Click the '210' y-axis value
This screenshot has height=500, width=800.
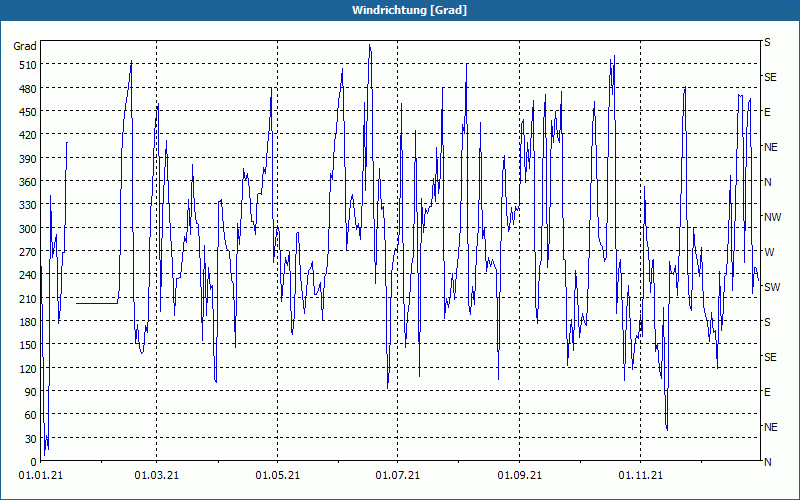28,299
